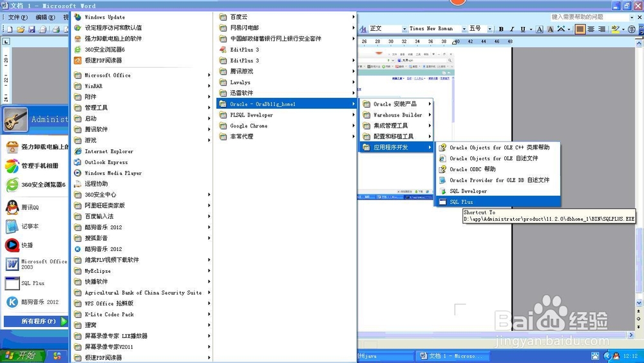Screen dimensions: 644x363
Task: Click the character border A icon
Action: pos(540,29)
